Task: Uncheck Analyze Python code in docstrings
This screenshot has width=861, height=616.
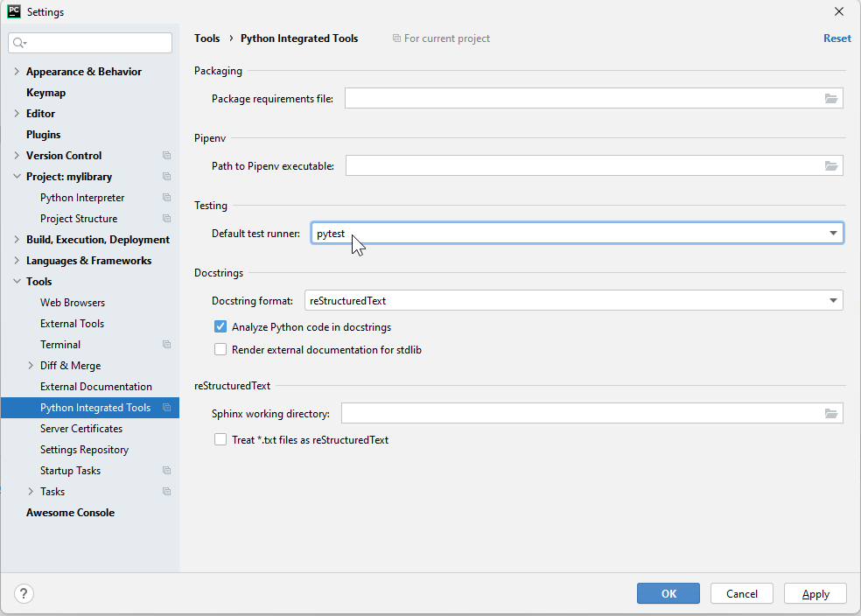Action: 220,327
